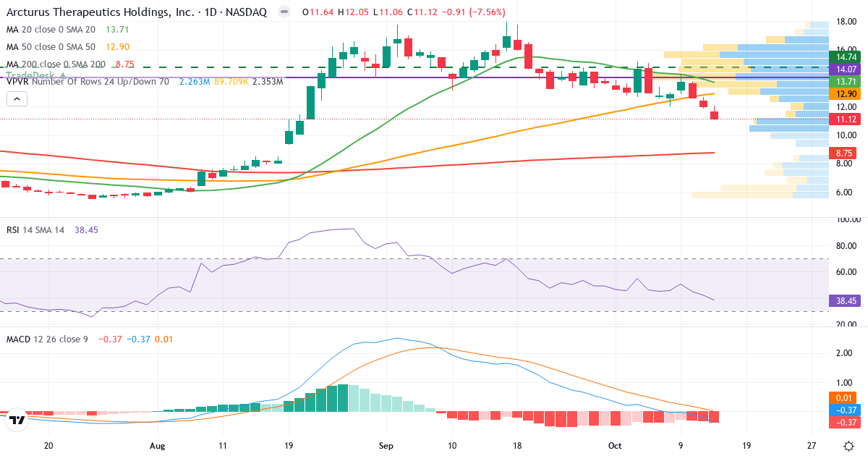Click the Oct date on time axis
The image size is (868, 456).
tap(614, 446)
